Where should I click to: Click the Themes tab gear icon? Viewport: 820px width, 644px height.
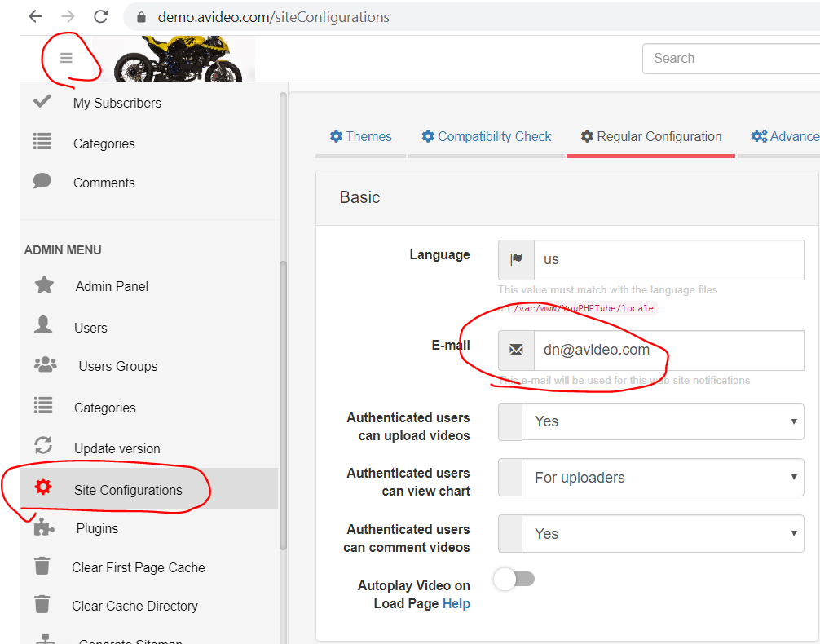click(x=336, y=136)
